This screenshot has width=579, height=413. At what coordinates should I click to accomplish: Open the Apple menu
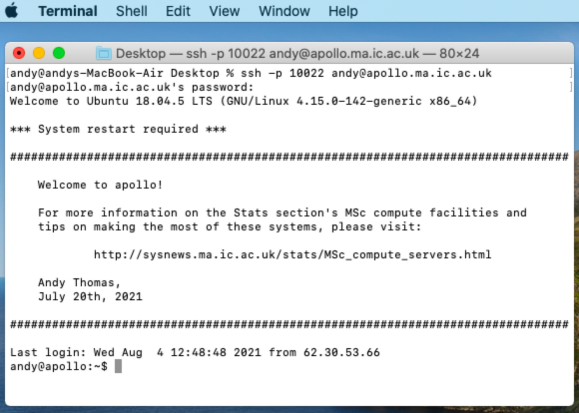click(12, 10)
